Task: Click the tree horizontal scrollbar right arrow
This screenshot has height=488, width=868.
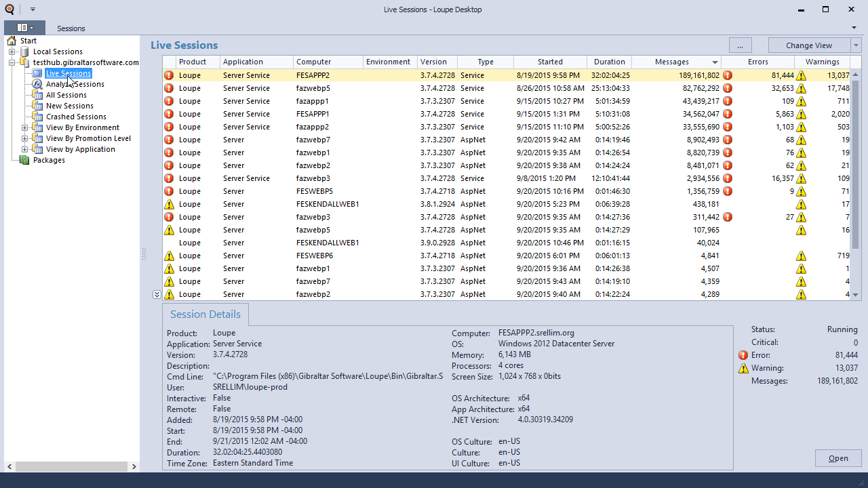Action: (x=134, y=466)
